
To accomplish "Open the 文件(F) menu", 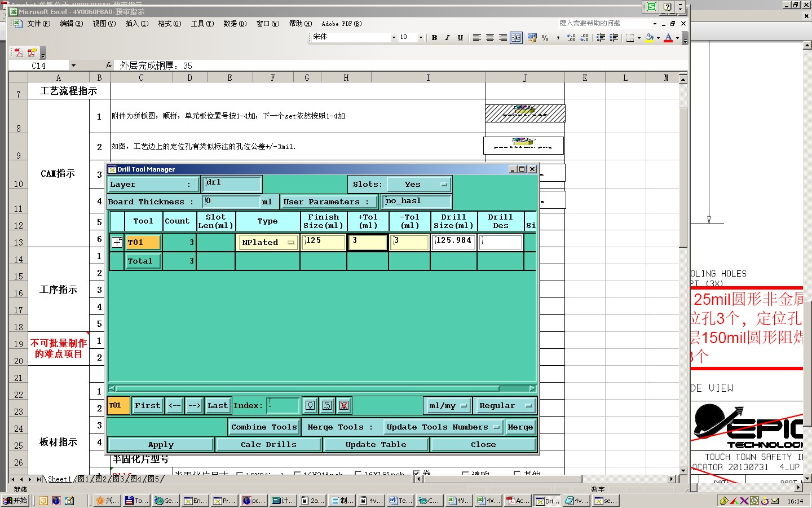I will [x=38, y=24].
